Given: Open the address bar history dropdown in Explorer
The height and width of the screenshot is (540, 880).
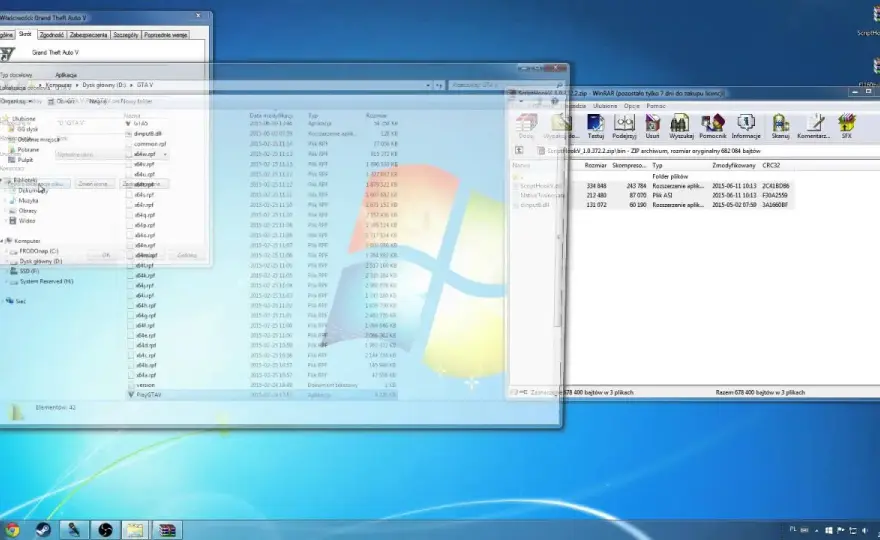Looking at the screenshot, I should click(x=428, y=85).
